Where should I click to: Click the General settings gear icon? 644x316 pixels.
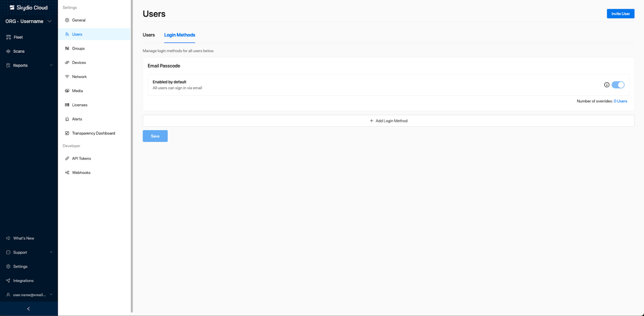click(x=67, y=20)
